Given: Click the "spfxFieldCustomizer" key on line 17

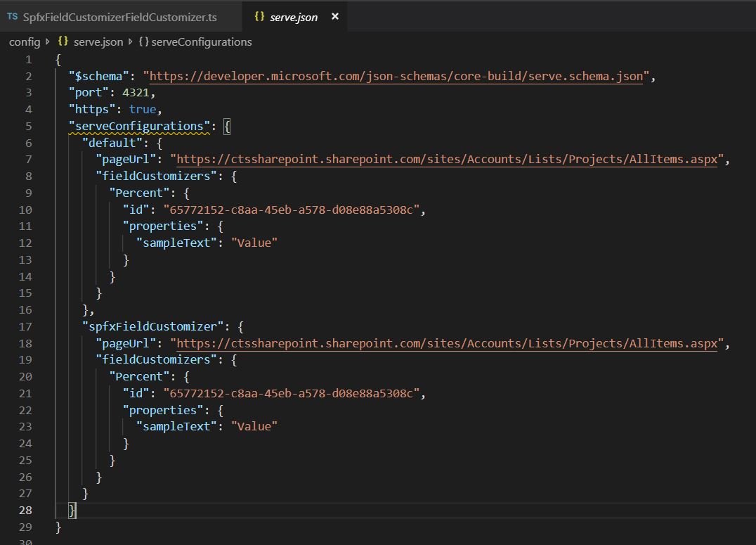Looking at the screenshot, I should pos(153,327).
